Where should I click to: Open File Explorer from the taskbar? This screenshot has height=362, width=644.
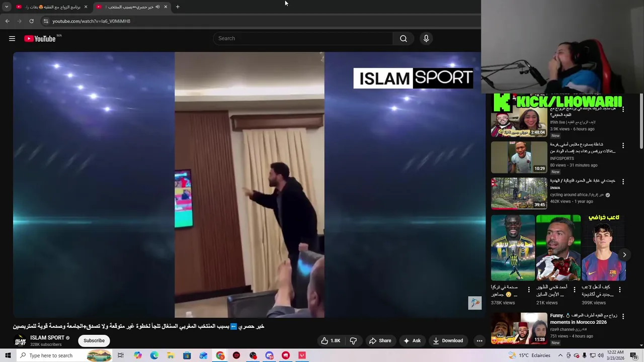(171, 355)
